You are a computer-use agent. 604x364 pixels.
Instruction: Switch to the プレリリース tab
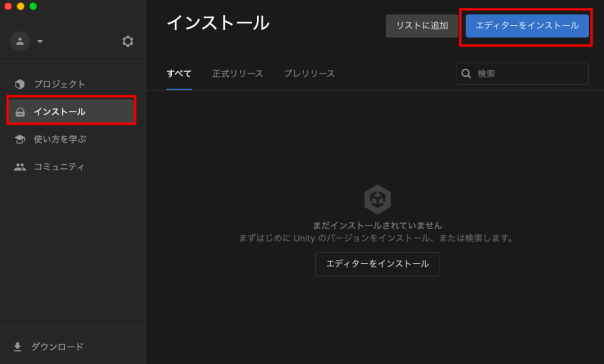tap(309, 74)
